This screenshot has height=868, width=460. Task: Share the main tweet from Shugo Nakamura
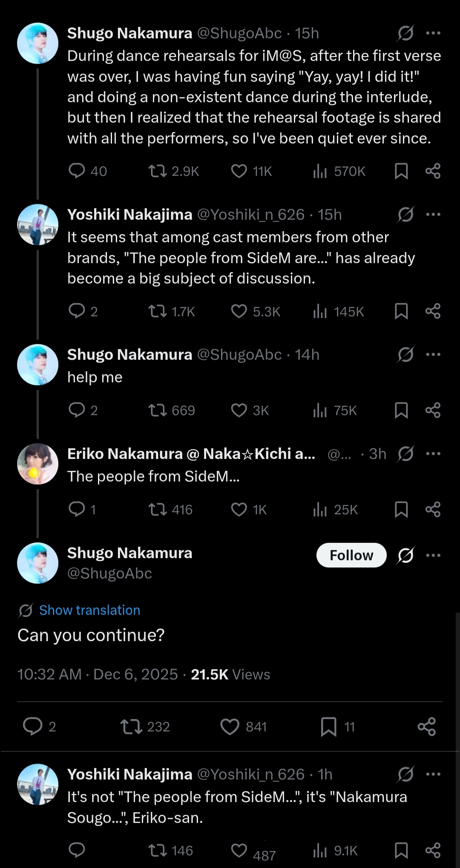point(426,727)
